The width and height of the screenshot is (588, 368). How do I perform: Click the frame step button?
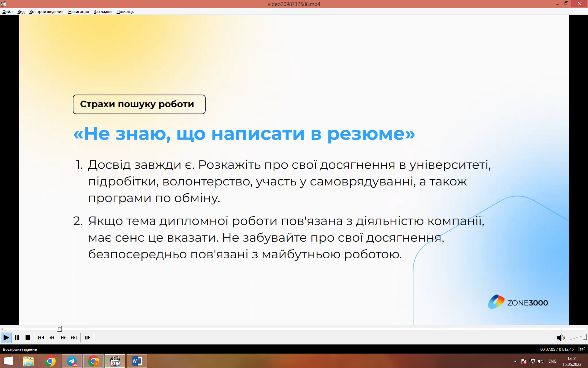[87, 338]
